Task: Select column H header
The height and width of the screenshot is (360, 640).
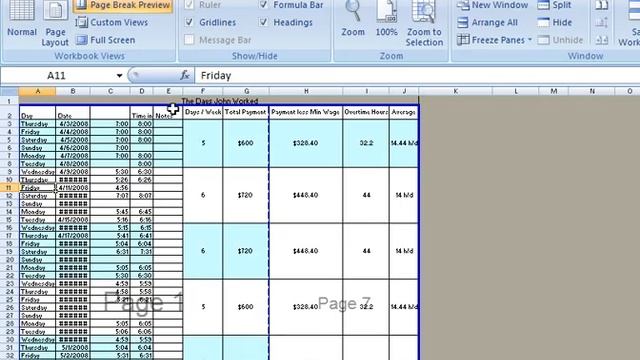Action: pos(306,91)
